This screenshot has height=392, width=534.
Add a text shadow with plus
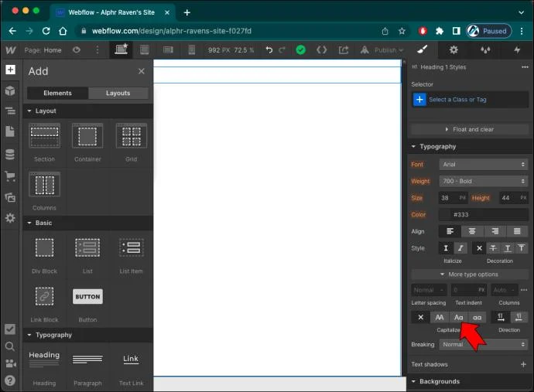[523, 364]
